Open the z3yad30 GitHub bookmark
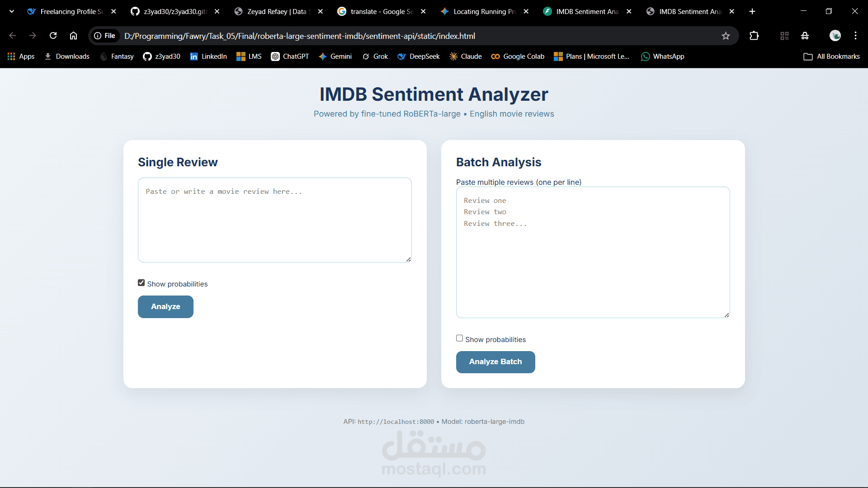The width and height of the screenshot is (868, 488). tap(161, 56)
